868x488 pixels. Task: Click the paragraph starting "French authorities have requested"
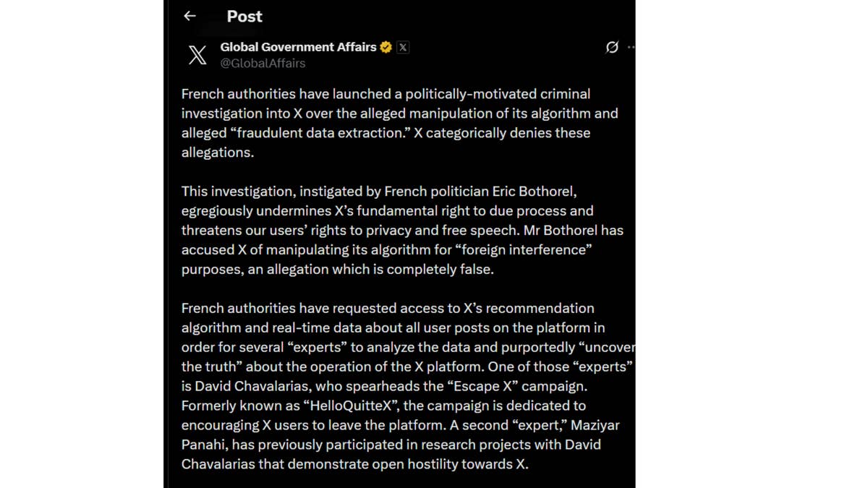405,386
